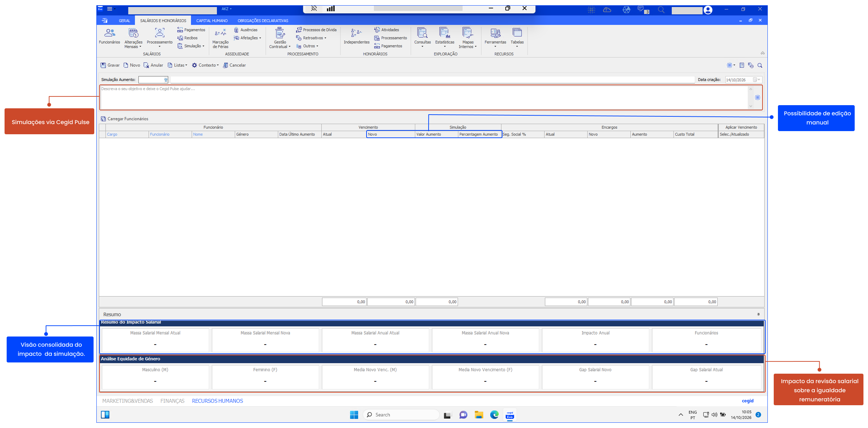Switch to CAPITAL HUMANO tab
This screenshot has height=428, width=868.
pyautogui.click(x=212, y=21)
